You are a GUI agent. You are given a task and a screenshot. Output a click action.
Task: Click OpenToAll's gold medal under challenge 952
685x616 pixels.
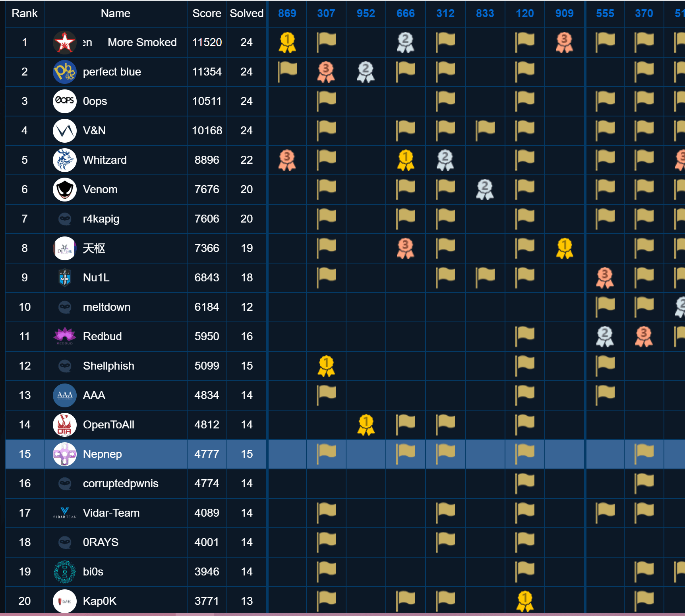[x=366, y=425]
